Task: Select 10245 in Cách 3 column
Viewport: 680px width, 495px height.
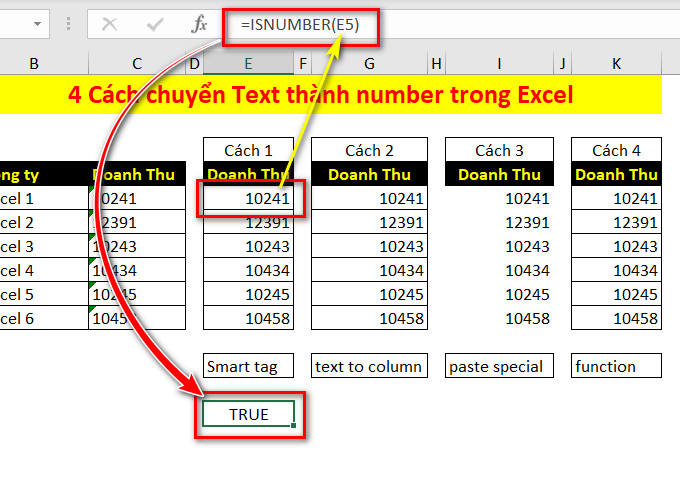Action: click(499, 295)
